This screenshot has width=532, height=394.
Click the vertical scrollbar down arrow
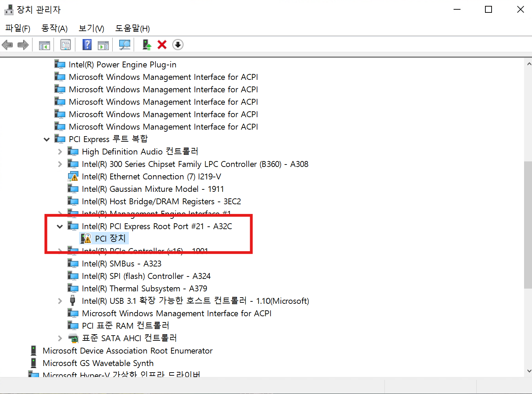coord(529,371)
